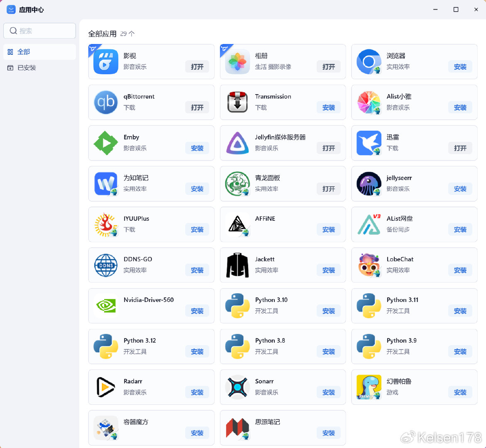Open 迅雷 with 打开 button
The height and width of the screenshot is (448, 486).
tap(460, 148)
